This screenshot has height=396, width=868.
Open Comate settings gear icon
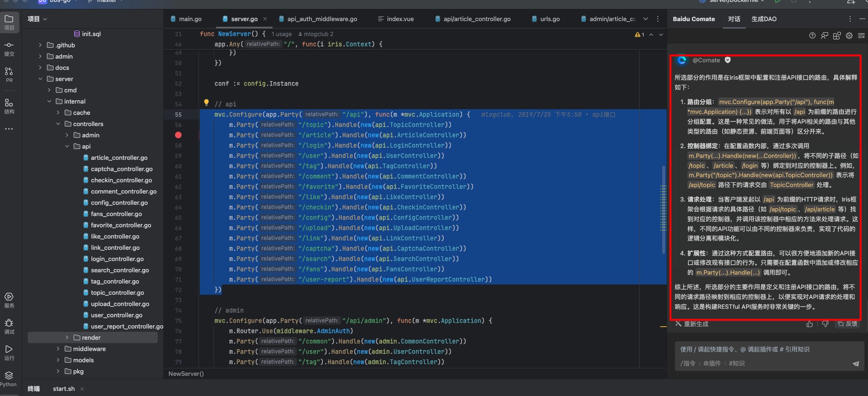(x=849, y=36)
